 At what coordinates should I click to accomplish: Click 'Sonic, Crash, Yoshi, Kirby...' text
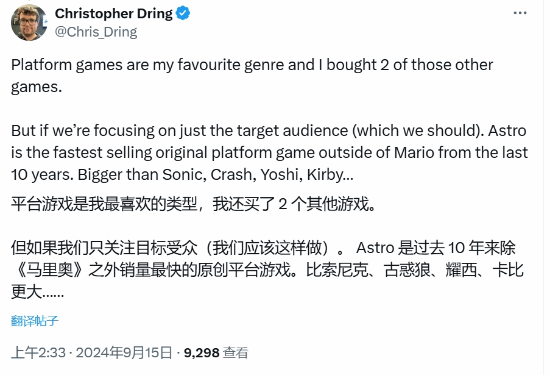point(257,175)
